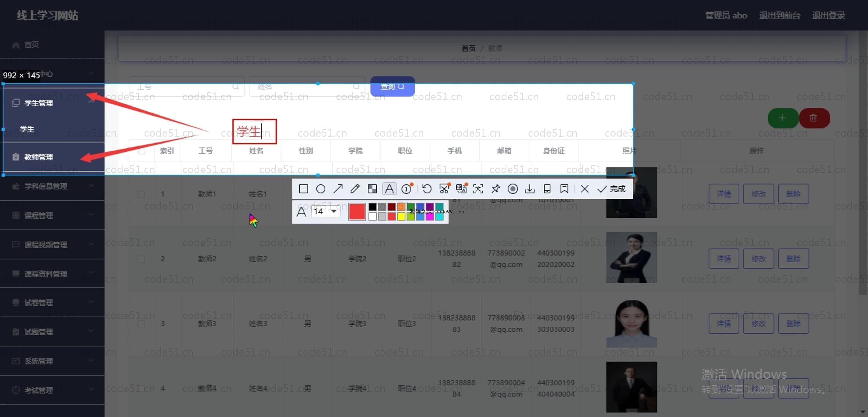
Task: Check the row 教师2 checkbox
Action: coord(141,259)
